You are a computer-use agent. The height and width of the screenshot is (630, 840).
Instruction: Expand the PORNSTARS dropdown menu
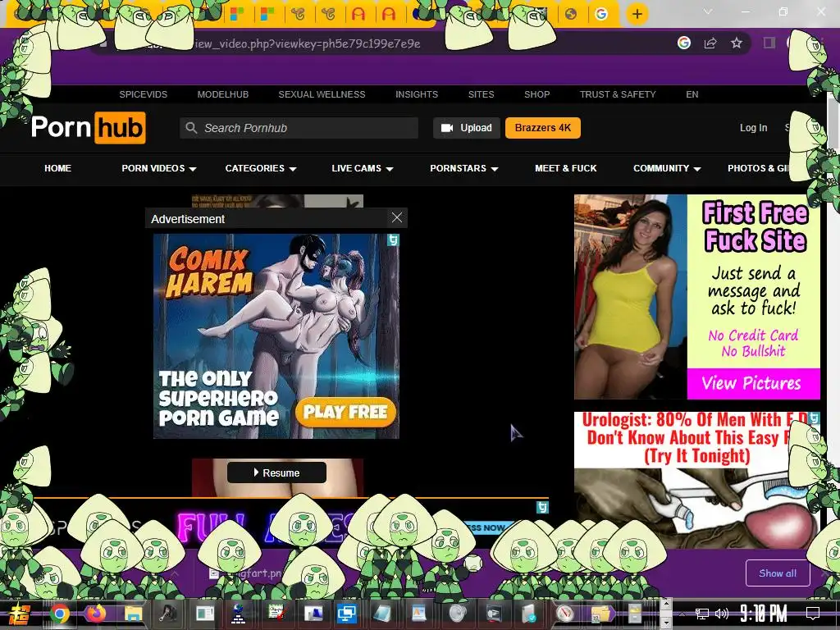pyautogui.click(x=464, y=168)
